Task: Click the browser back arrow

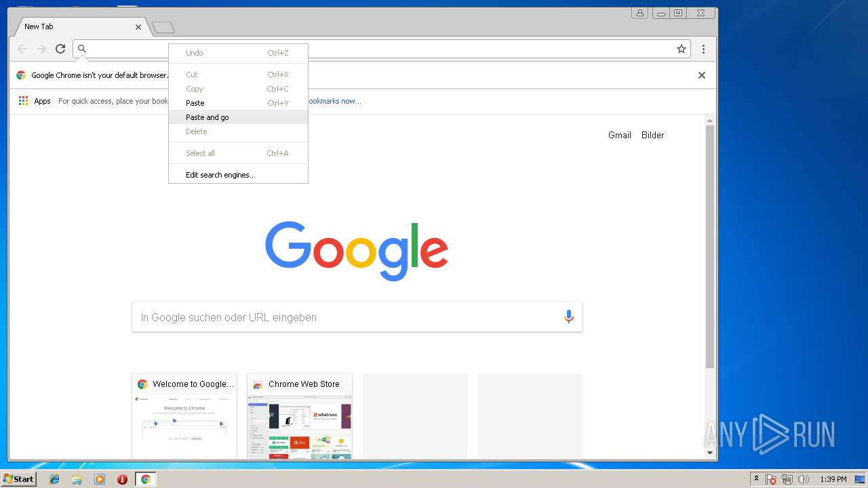Action: (22, 49)
